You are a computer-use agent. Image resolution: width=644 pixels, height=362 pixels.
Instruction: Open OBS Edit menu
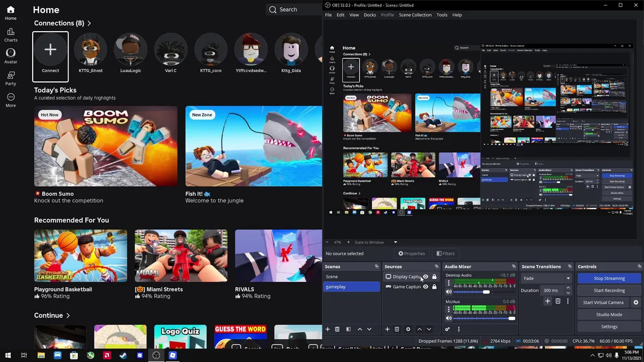341,15
